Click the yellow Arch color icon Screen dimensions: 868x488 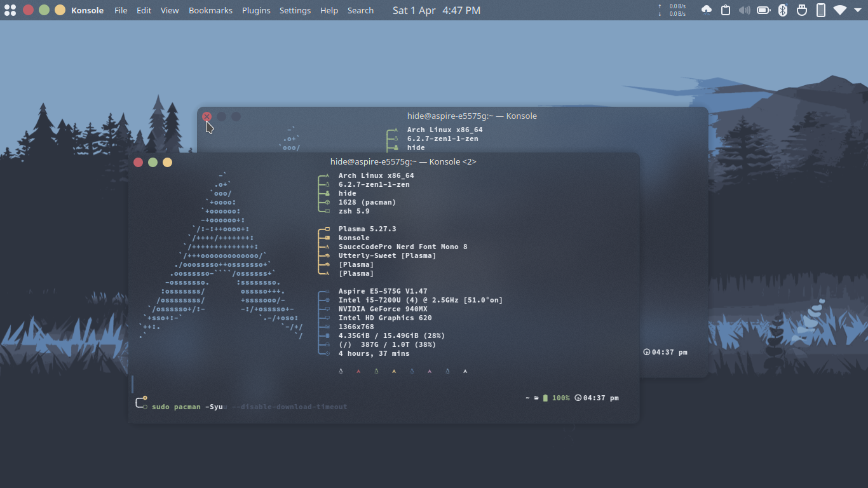tap(394, 371)
